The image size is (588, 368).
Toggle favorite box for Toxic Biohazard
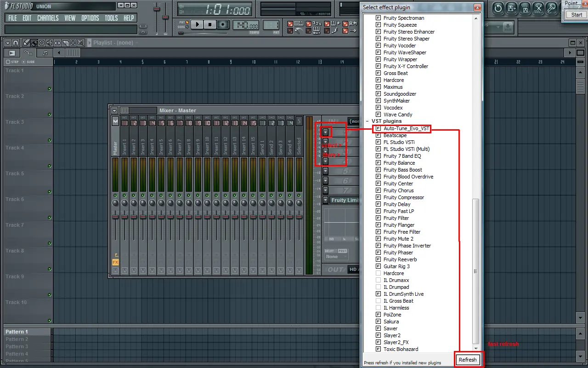(x=379, y=349)
